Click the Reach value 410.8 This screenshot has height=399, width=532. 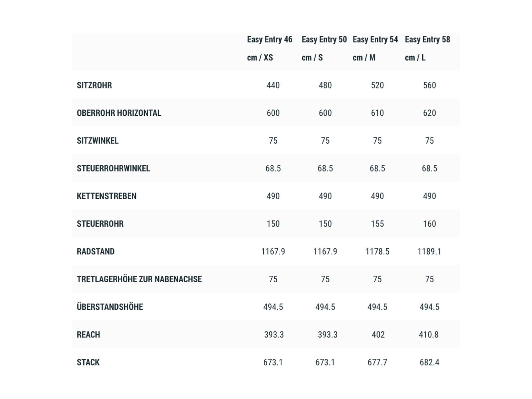pyautogui.click(x=429, y=335)
